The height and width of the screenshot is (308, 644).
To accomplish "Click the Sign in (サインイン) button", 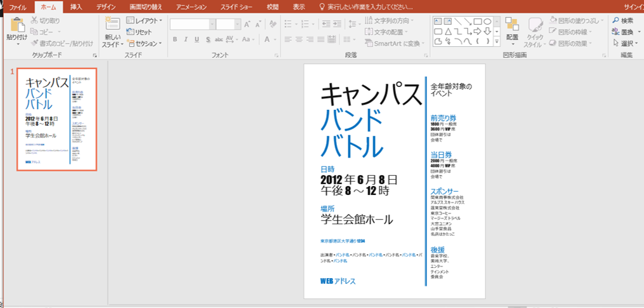I will pyautogui.click(x=633, y=7).
